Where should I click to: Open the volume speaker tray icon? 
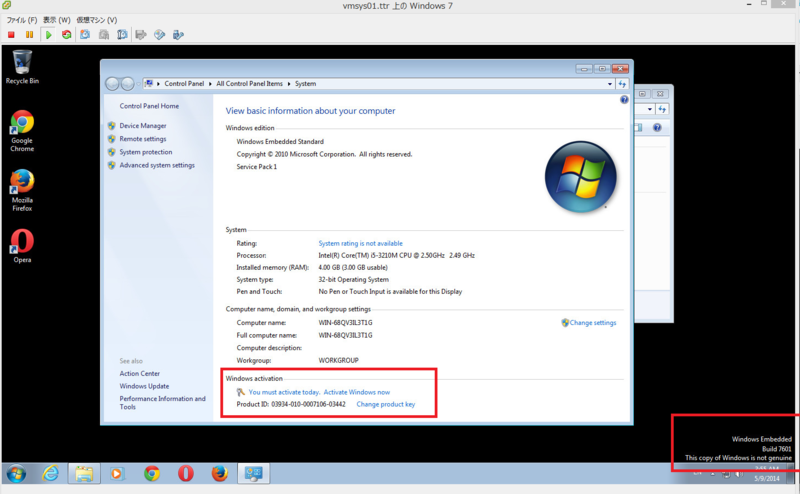(739, 474)
